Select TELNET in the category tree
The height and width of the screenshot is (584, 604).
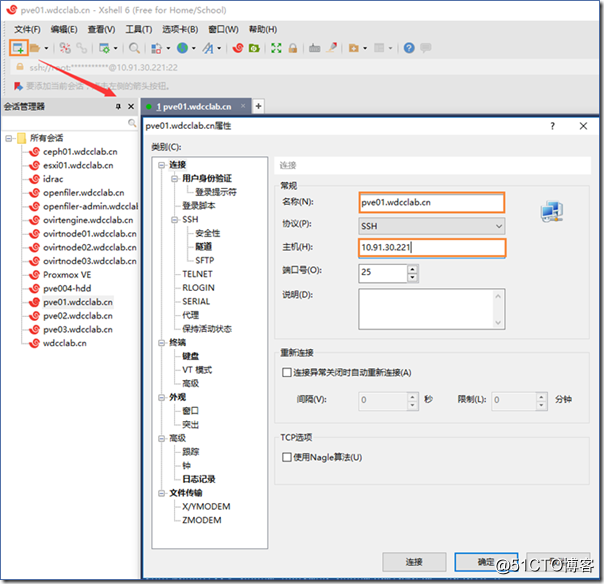click(x=197, y=274)
